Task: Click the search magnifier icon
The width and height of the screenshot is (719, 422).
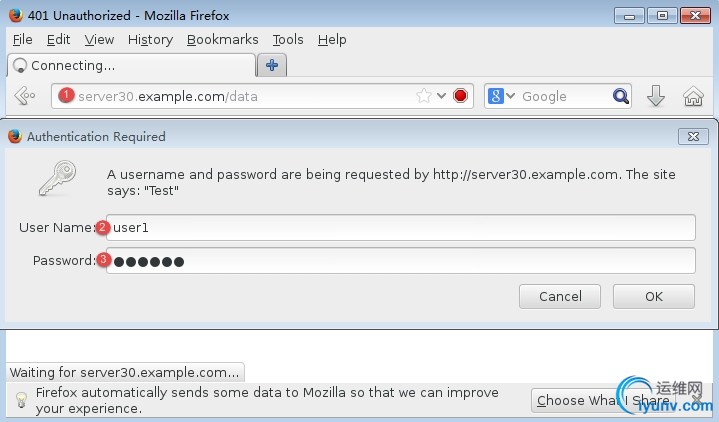Action: [621, 96]
